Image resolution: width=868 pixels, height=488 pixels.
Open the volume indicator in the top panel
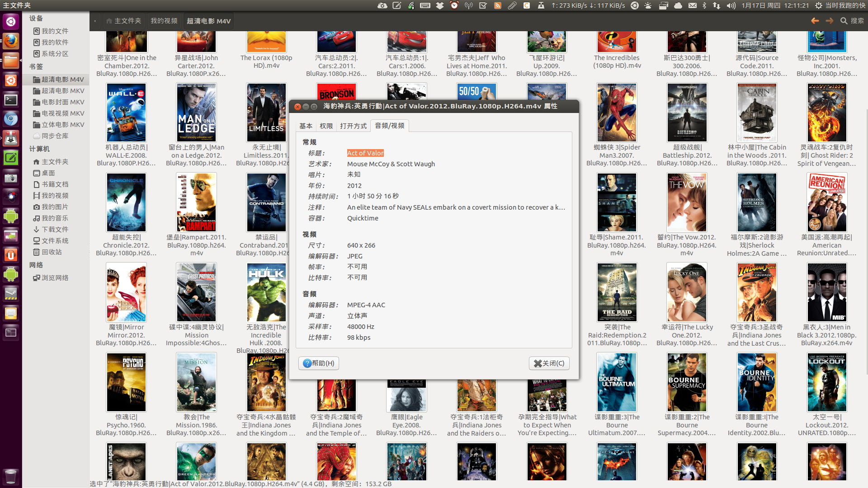pos(731,5)
